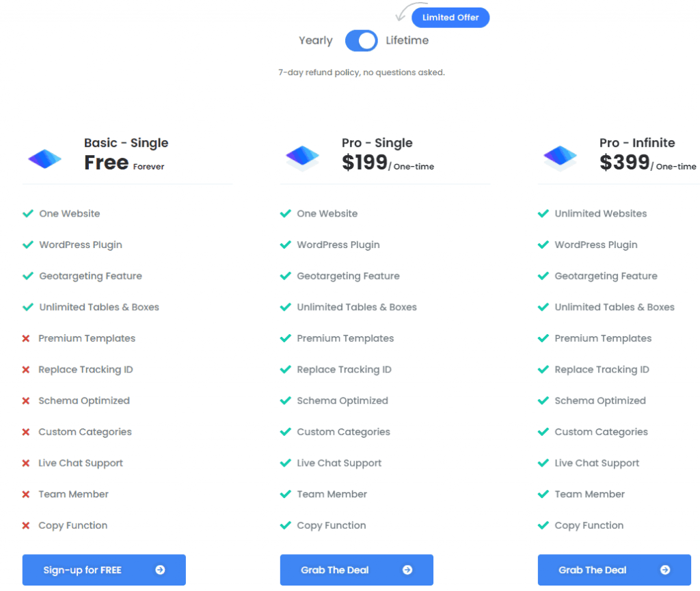Image resolution: width=700 pixels, height=591 pixels.
Task: Click the Limited Offer badge
Action: (x=450, y=17)
